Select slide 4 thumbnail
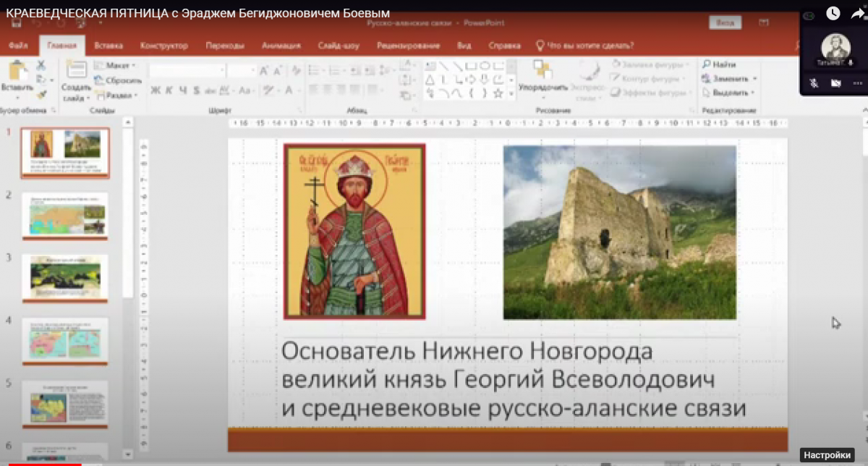 pos(65,341)
